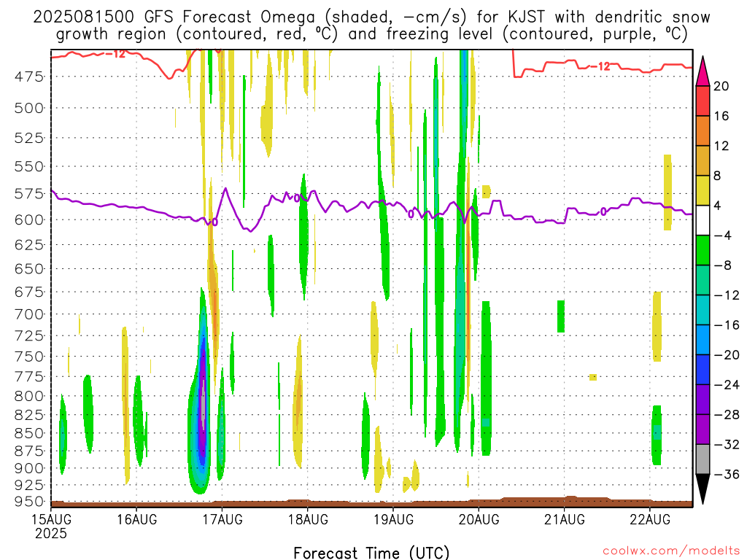The width and height of the screenshot is (747, 560).
Task: Click the purple 0 freezing label near 19AUG
Action: [411, 214]
